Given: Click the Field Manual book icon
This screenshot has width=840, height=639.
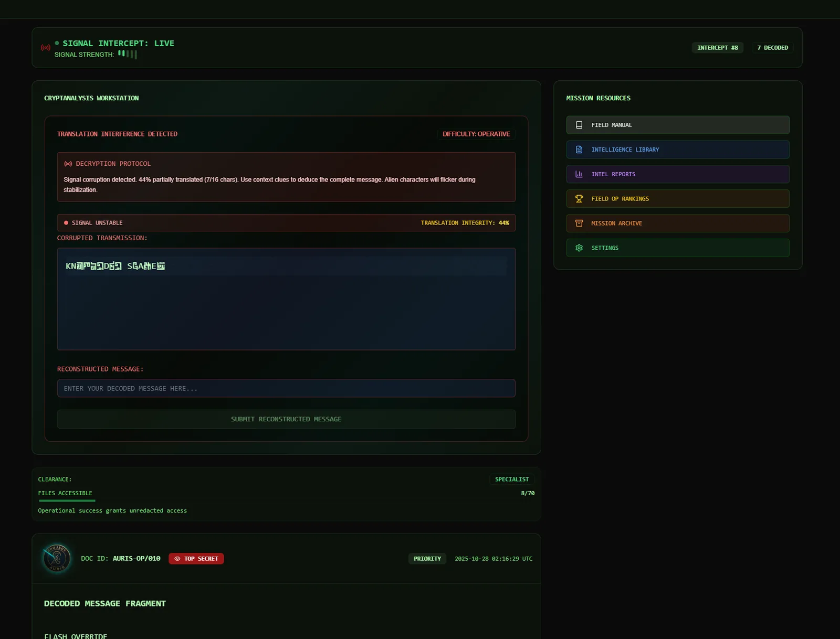Looking at the screenshot, I should [579, 125].
